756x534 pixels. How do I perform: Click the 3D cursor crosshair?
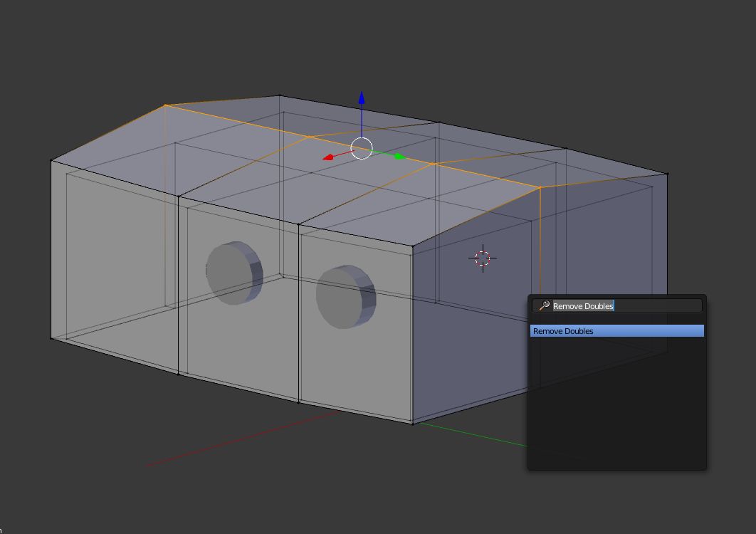pyautogui.click(x=483, y=258)
